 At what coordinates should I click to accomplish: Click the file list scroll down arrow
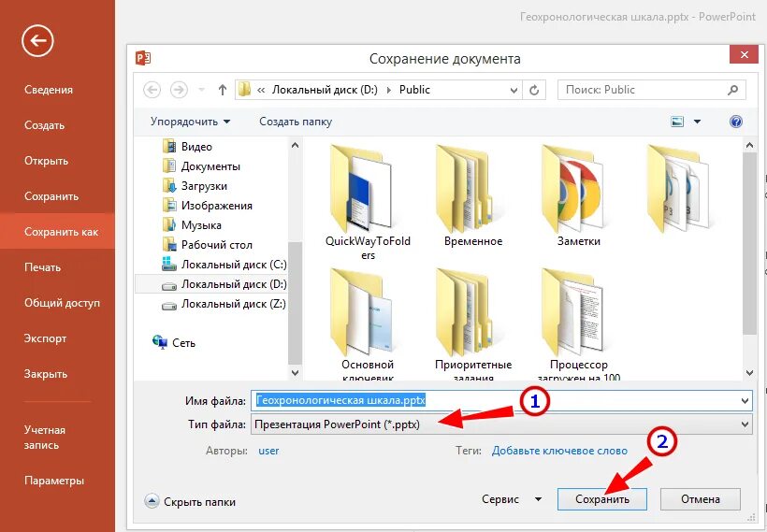pos(749,373)
